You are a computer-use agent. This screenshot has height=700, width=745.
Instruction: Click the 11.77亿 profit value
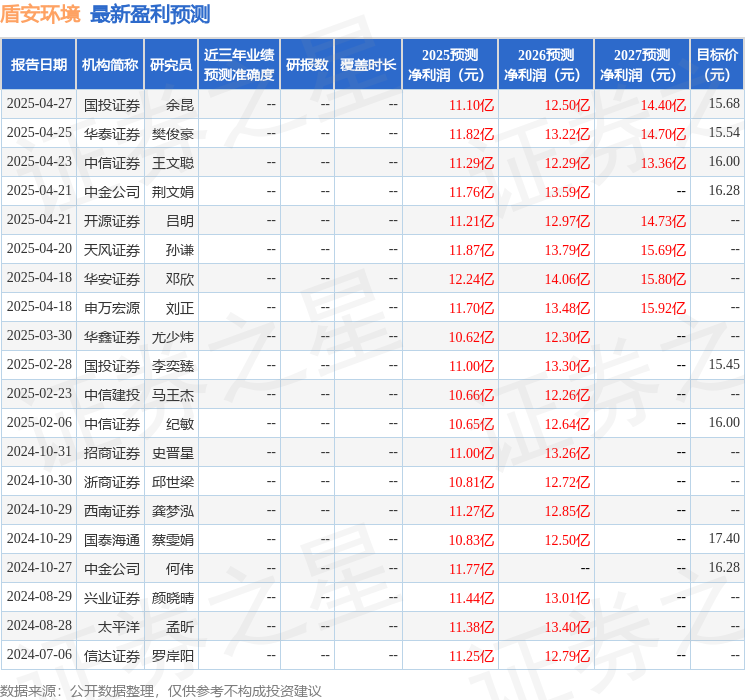pos(471,569)
